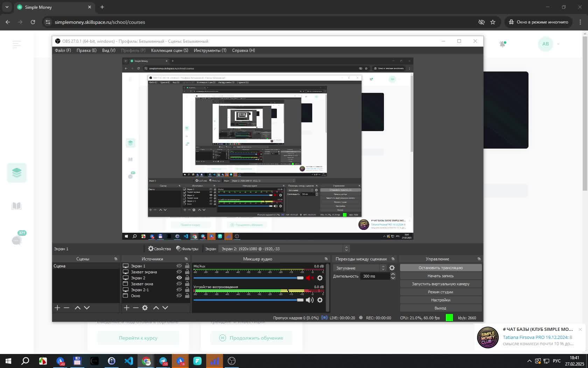The image size is (588, 368).
Task: Click Начать запись button
Action: 441,276
